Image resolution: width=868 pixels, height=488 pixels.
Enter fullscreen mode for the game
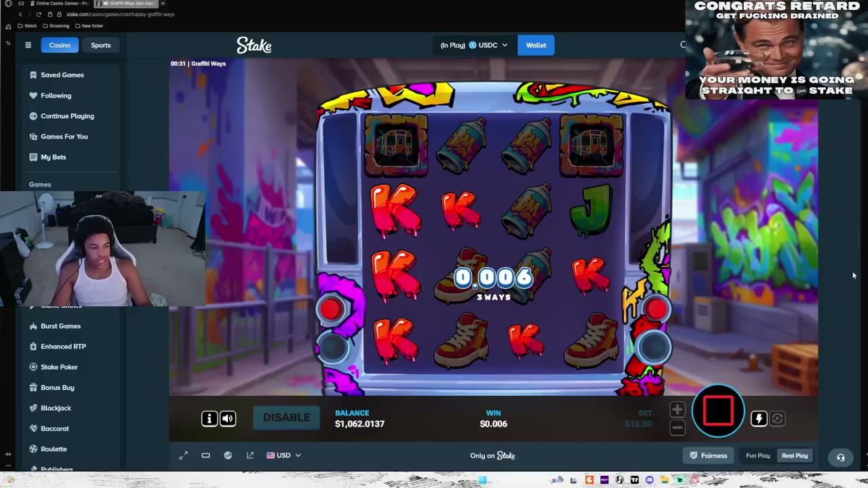183,455
